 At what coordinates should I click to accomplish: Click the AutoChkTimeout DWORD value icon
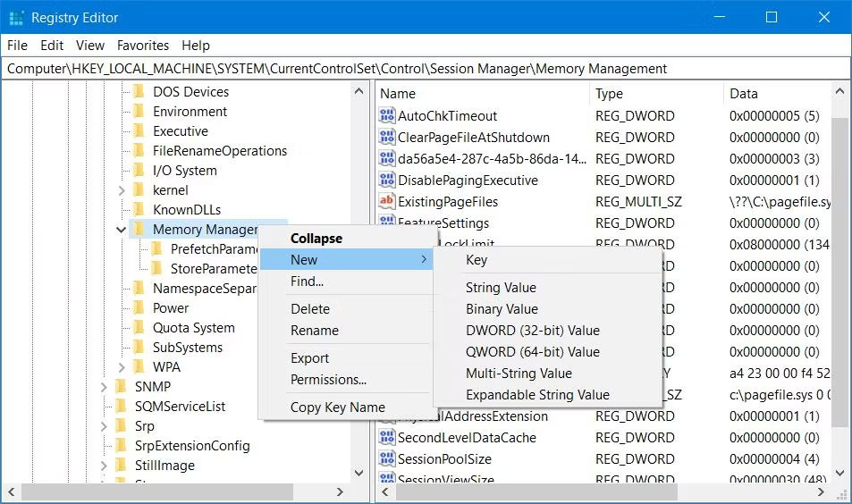[x=387, y=116]
